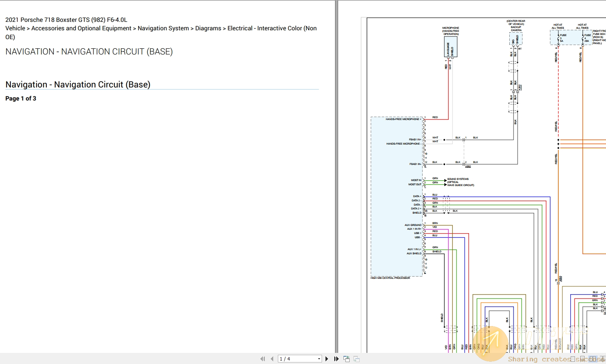
Task: Click the DATA 2 + pin label
Action: 416,209
